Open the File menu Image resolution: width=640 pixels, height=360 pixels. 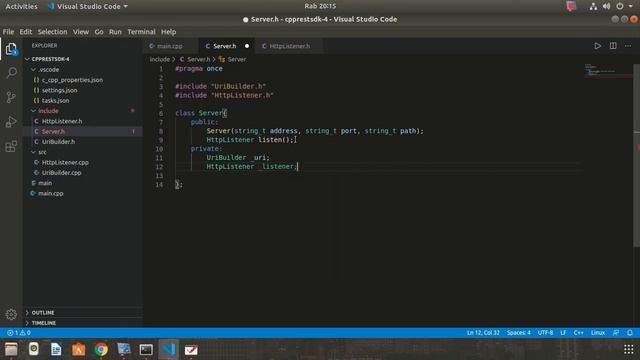point(8,32)
